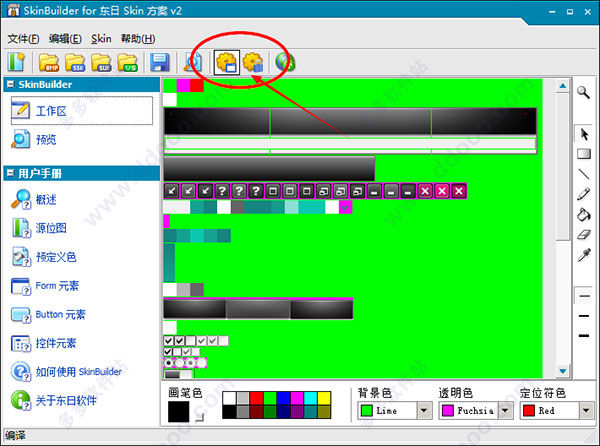Screen dimensions: 600x446
Task: Click the preview magnifier document toolbar icon
Action: (192, 62)
